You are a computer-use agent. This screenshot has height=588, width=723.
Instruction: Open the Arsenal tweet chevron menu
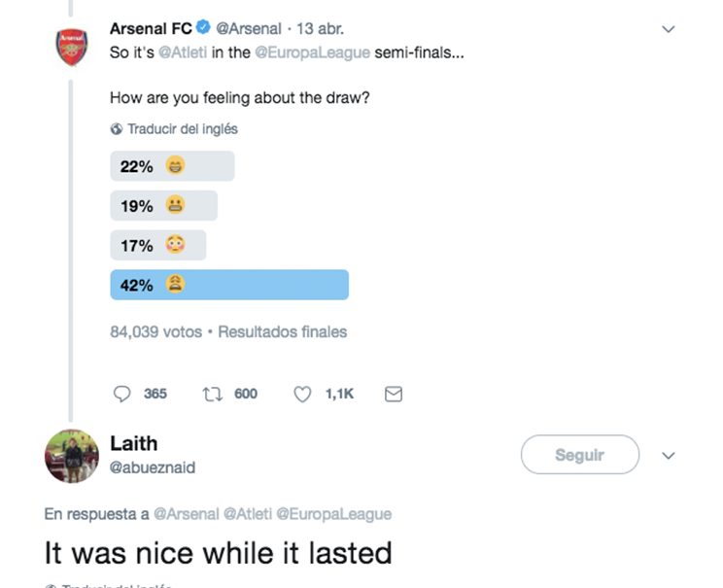668,29
